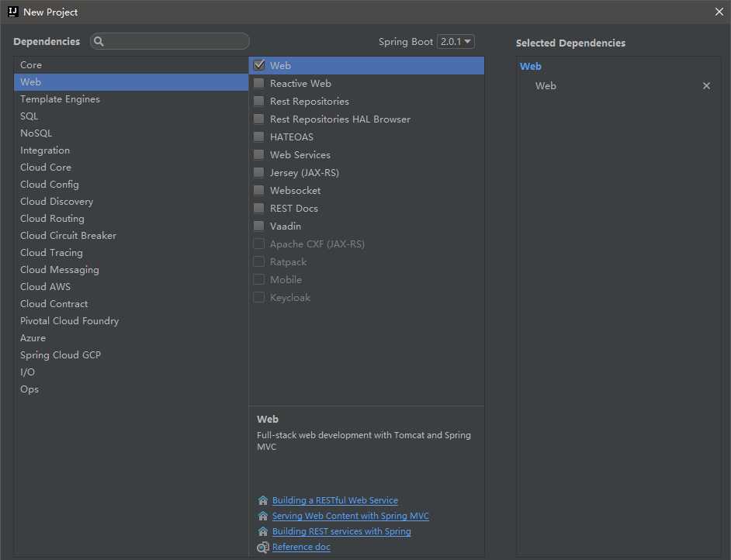Select the Cloud Routing category
The image size is (731, 560).
click(x=131, y=219)
